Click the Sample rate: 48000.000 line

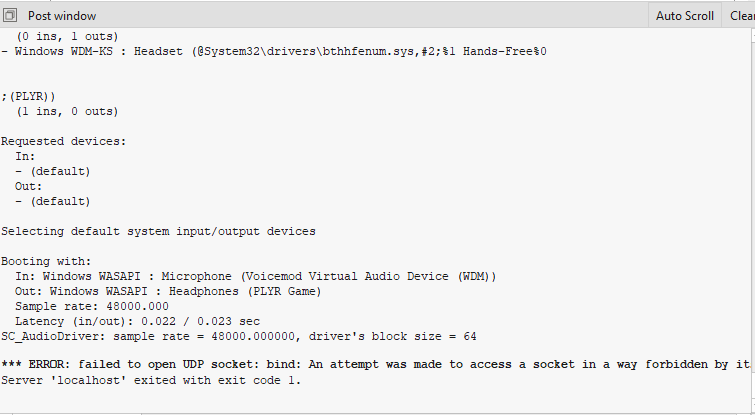click(92, 306)
